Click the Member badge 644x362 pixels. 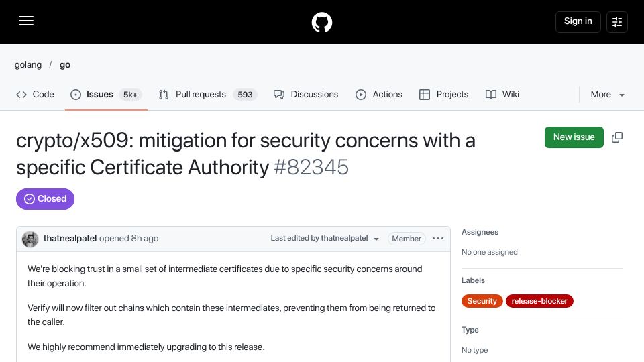tap(407, 239)
